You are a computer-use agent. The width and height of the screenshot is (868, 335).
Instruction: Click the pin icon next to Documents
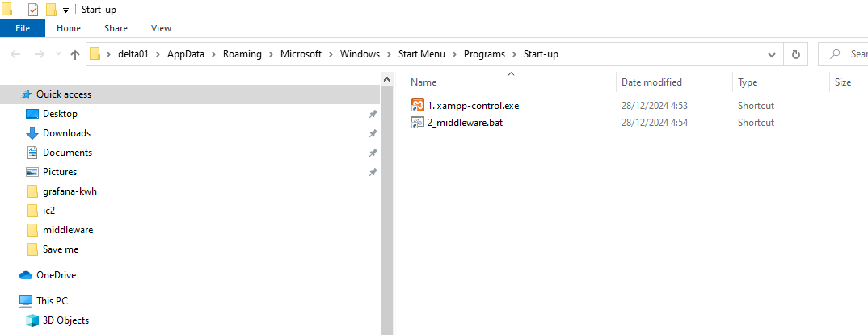point(373,153)
